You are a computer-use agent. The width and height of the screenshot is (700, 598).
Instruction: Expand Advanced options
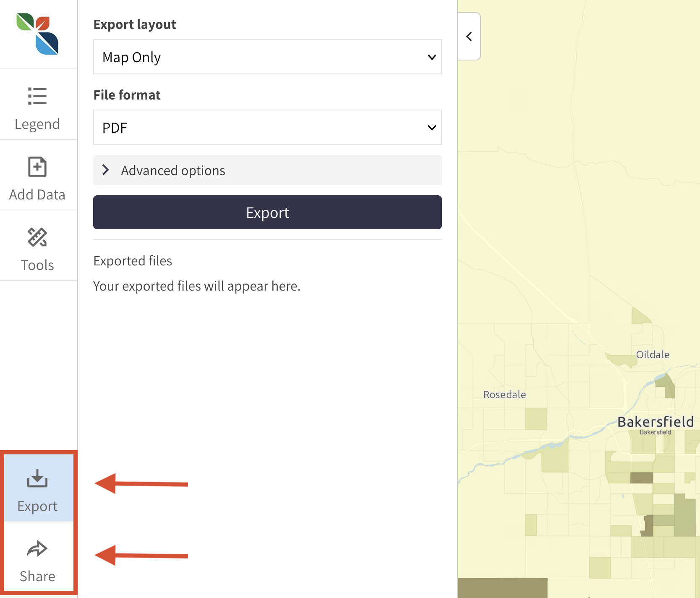coord(267,170)
